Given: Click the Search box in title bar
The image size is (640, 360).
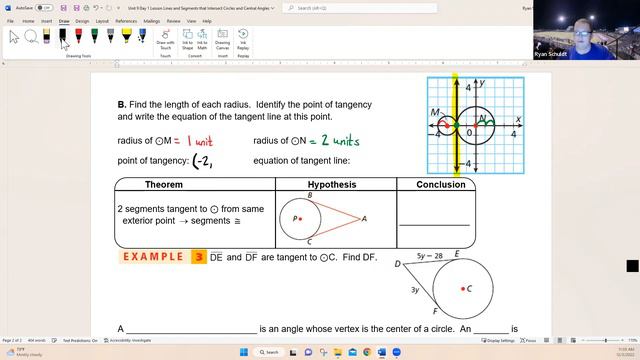Looking at the screenshot, I should (360, 8).
